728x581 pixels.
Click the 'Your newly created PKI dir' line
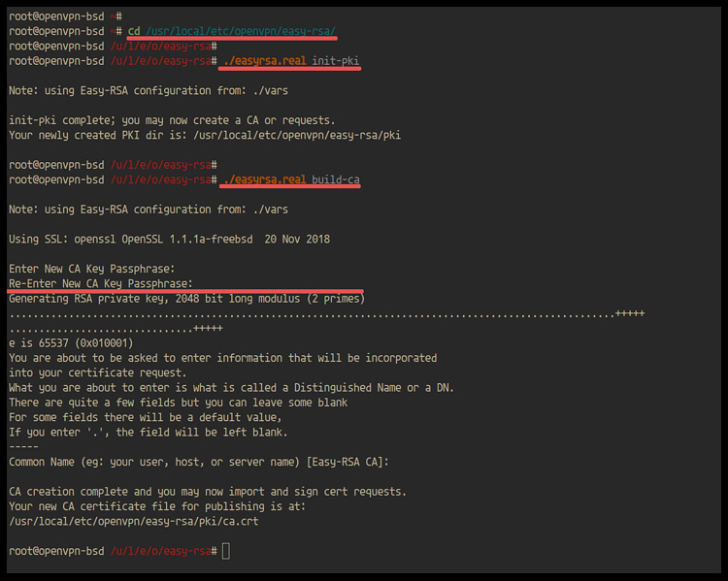click(204, 135)
